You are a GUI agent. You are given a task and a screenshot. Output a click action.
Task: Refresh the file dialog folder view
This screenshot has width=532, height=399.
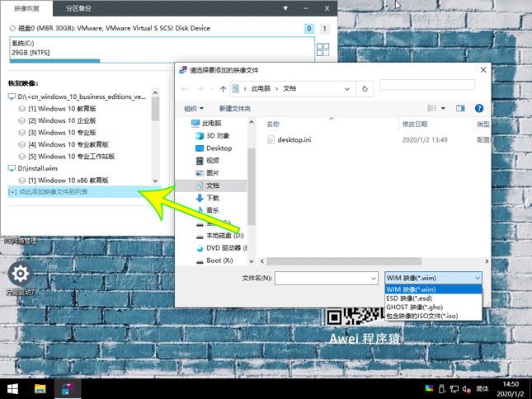tap(365, 89)
